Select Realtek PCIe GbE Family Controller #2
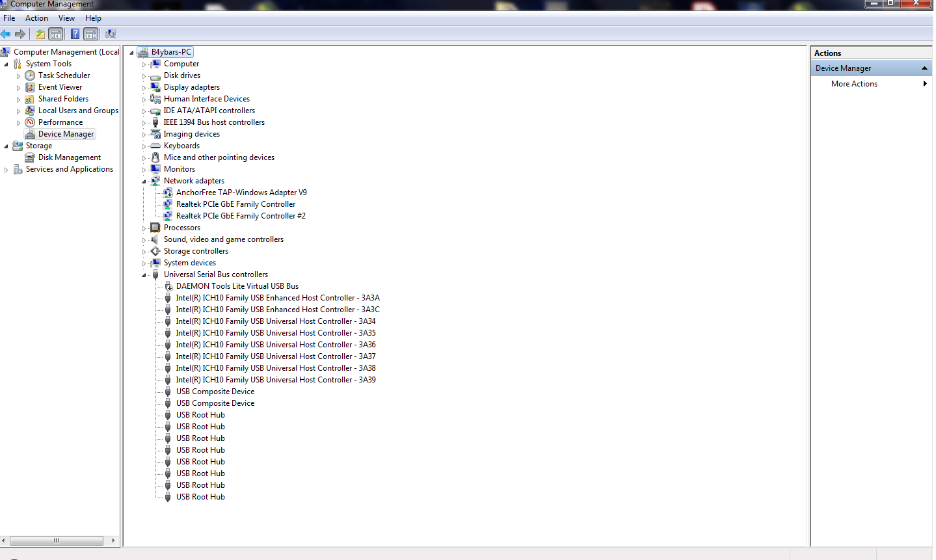Image resolution: width=936 pixels, height=560 pixels. (x=241, y=216)
